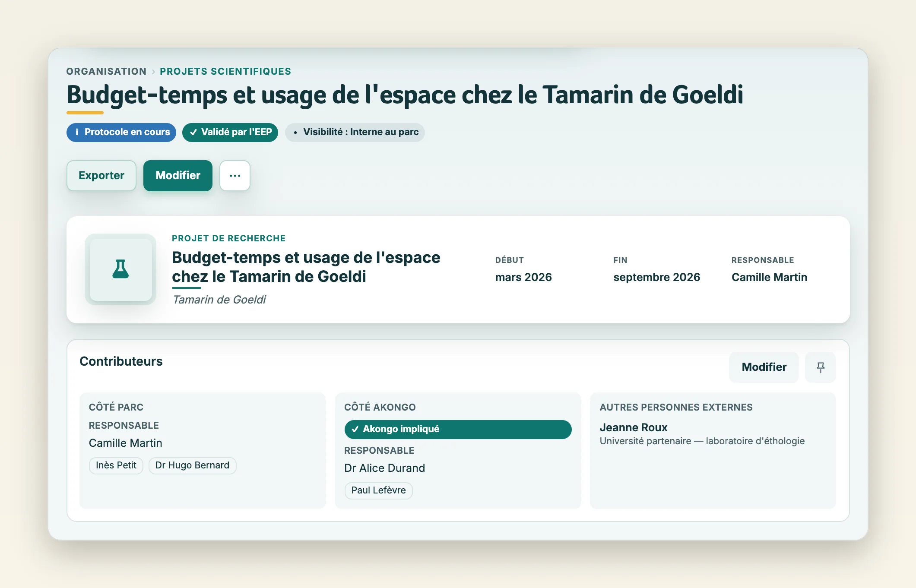Click the checkmark in Akongo impliqué badge
The width and height of the screenshot is (916, 588).
(x=355, y=429)
